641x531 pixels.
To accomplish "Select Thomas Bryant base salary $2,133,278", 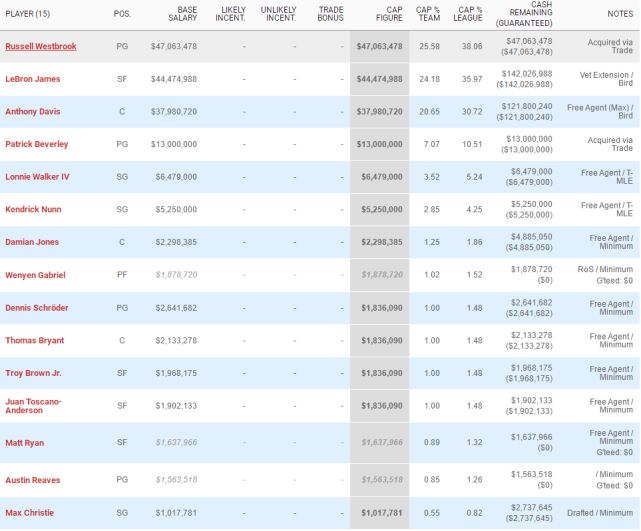I will [x=176, y=341].
